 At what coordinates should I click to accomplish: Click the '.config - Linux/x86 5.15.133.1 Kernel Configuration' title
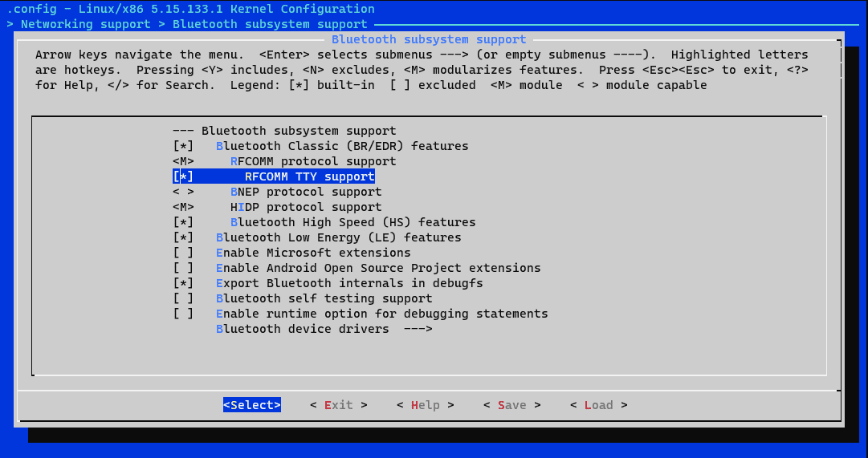tap(190, 9)
